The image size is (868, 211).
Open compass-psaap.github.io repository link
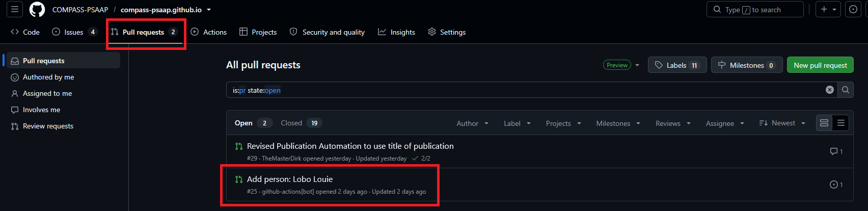[x=161, y=10]
